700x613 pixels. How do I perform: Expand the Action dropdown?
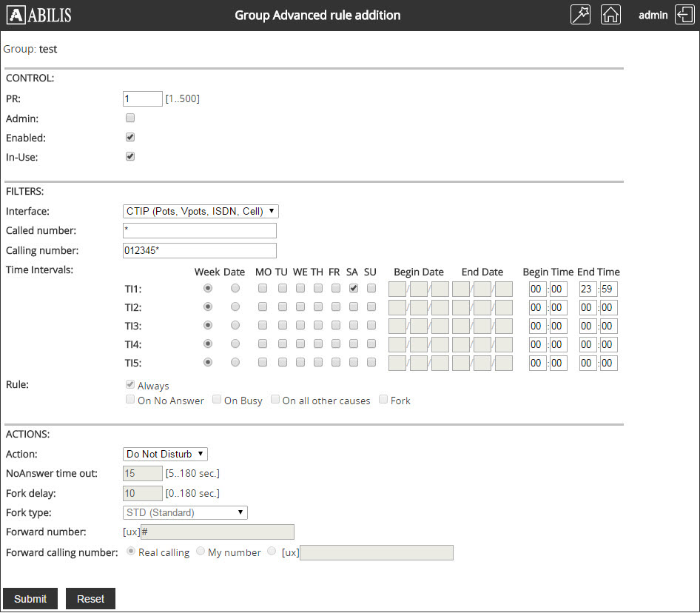tap(165, 454)
